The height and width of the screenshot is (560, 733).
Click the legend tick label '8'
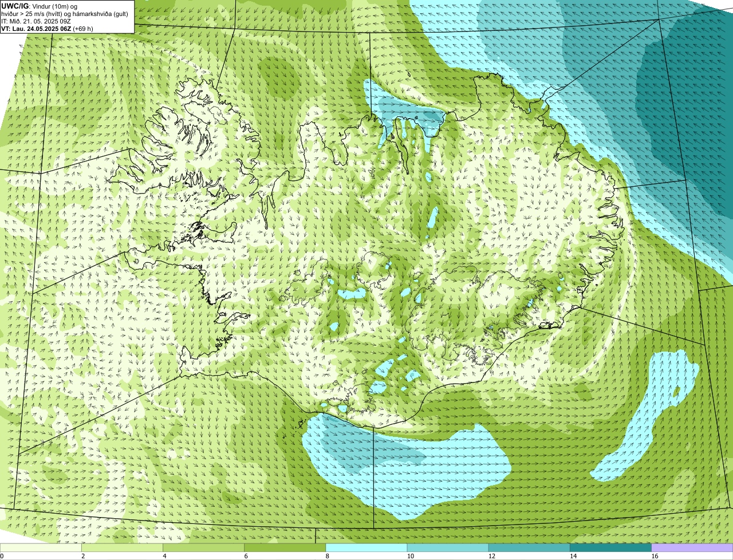[x=327, y=556]
